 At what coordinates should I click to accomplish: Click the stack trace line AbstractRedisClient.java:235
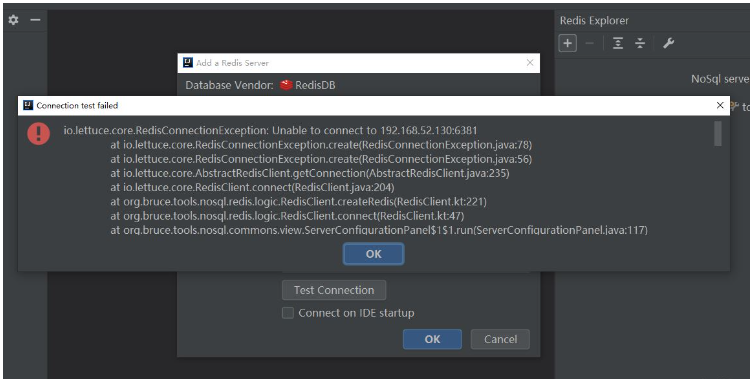pos(310,173)
